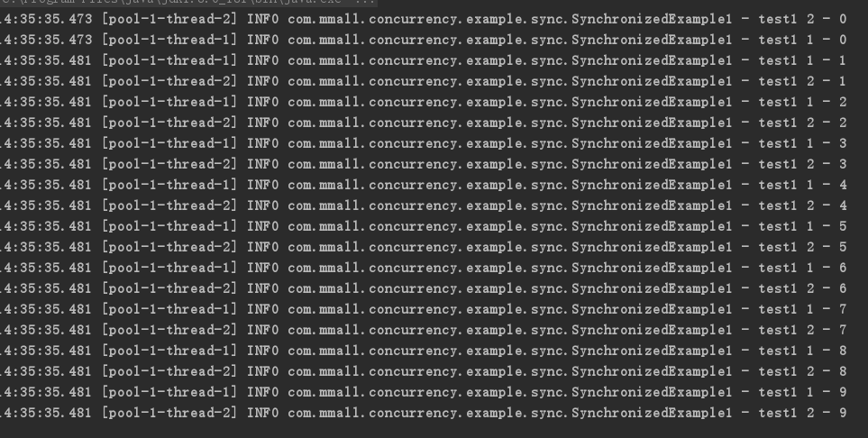Viewport: 868px width, 438px height.
Task: Click the log entry ending test1 1 - 1
Action: pos(424,61)
